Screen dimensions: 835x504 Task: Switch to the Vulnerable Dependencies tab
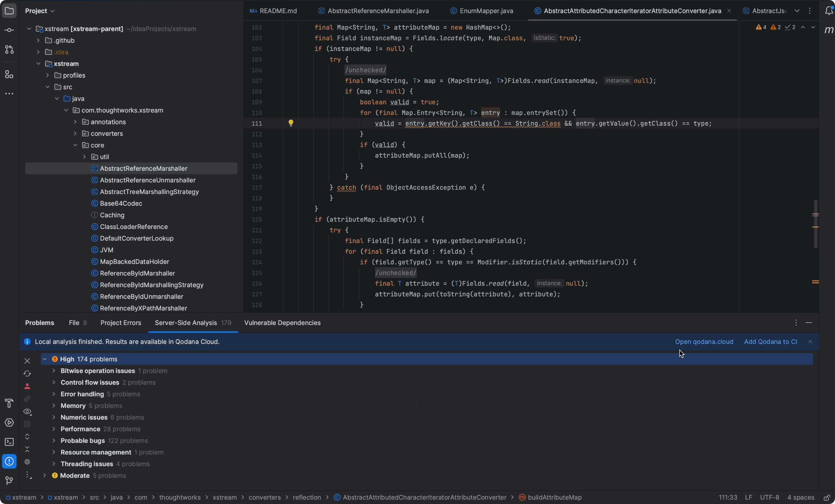point(282,323)
